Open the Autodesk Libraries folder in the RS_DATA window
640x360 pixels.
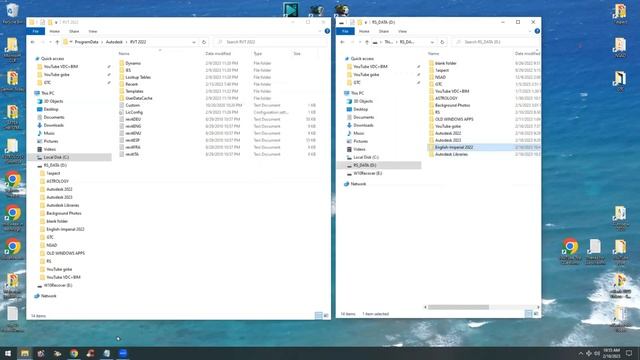click(x=451, y=154)
